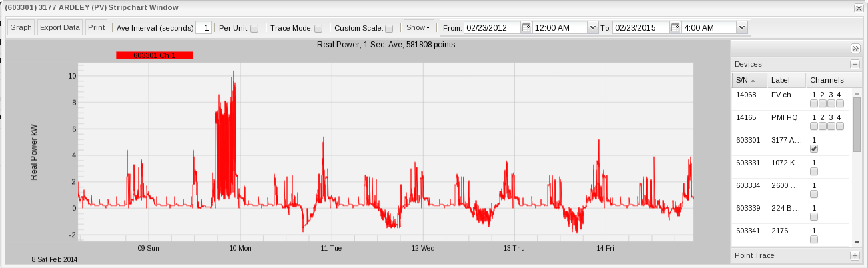The width and height of the screenshot is (868, 268).
Task: Click the Label column header
Action: (785, 80)
